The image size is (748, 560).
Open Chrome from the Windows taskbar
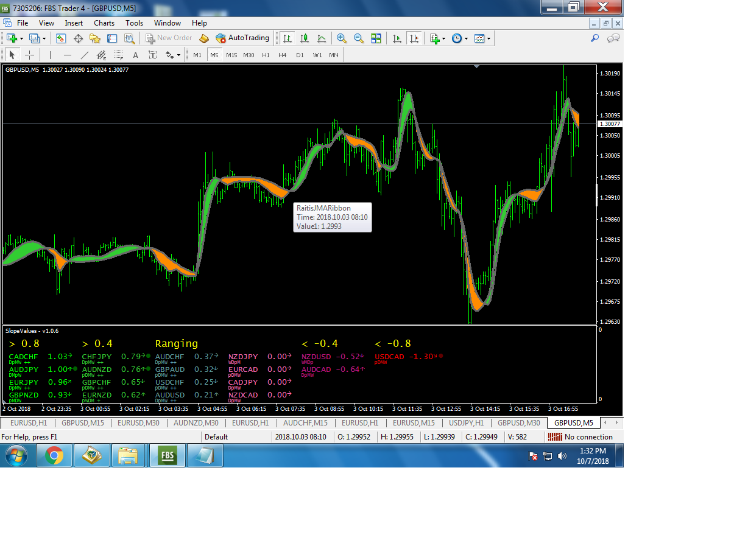coord(54,455)
